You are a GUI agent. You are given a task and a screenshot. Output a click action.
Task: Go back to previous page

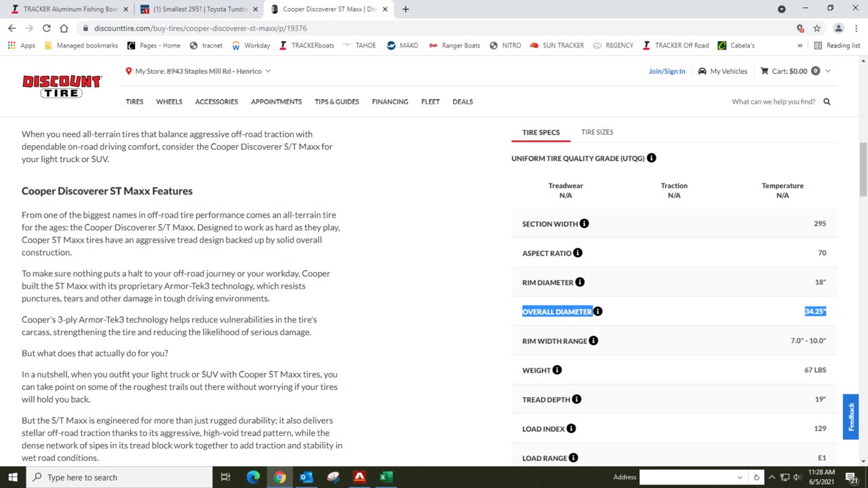click(12, 28)
